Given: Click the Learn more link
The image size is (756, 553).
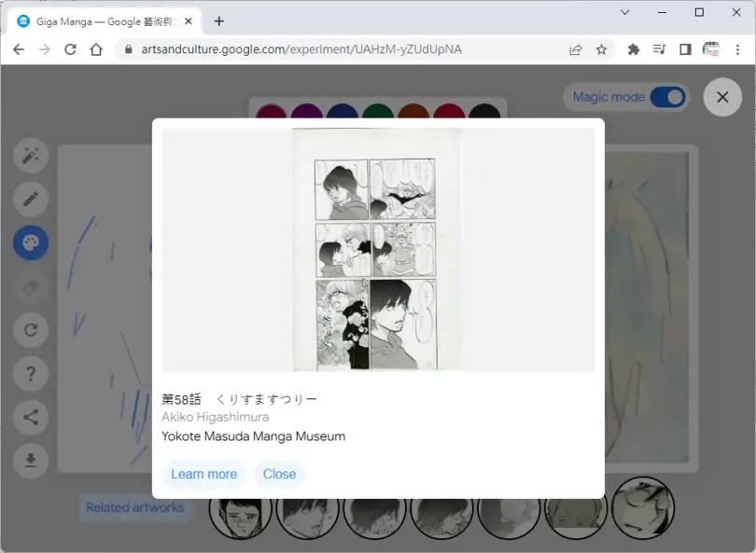Looking at the screenshot, I should tap(204, 474).
